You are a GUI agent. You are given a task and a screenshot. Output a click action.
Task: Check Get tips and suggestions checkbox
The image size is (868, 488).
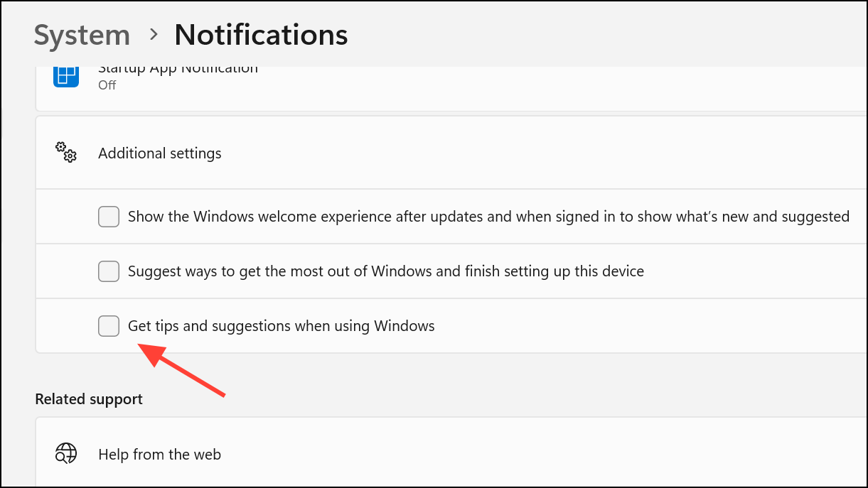click(109, 326)
